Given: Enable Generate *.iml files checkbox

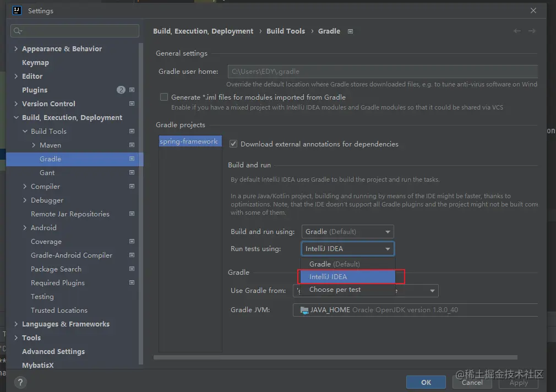Looking at the screenshot, I should tap(164, 97).
